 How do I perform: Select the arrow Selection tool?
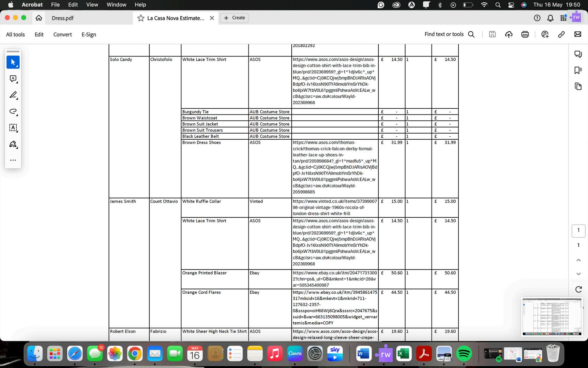tap(13, 62)
